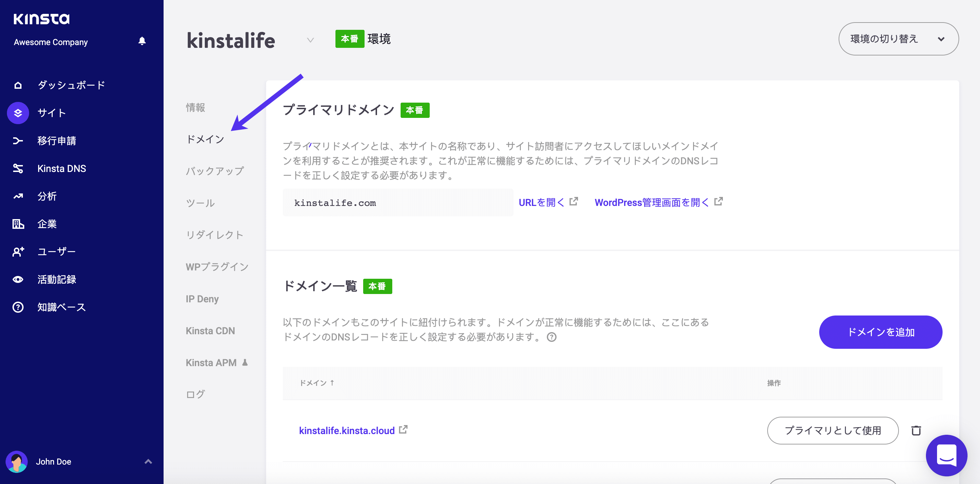Open ユーザー in the sidebar
Viewport: 980px width, 484px height.
57,251
